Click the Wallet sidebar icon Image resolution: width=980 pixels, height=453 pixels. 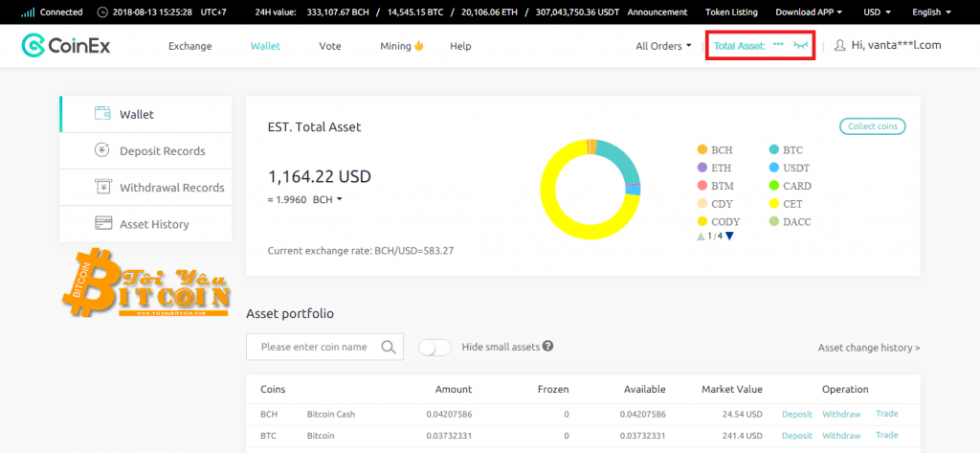[x=101, y=114]
